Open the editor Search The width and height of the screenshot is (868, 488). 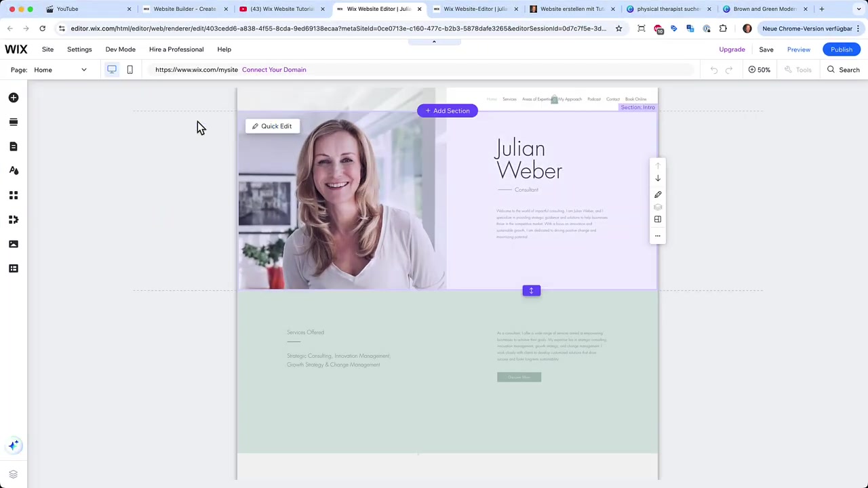click(x=843, y=70)
